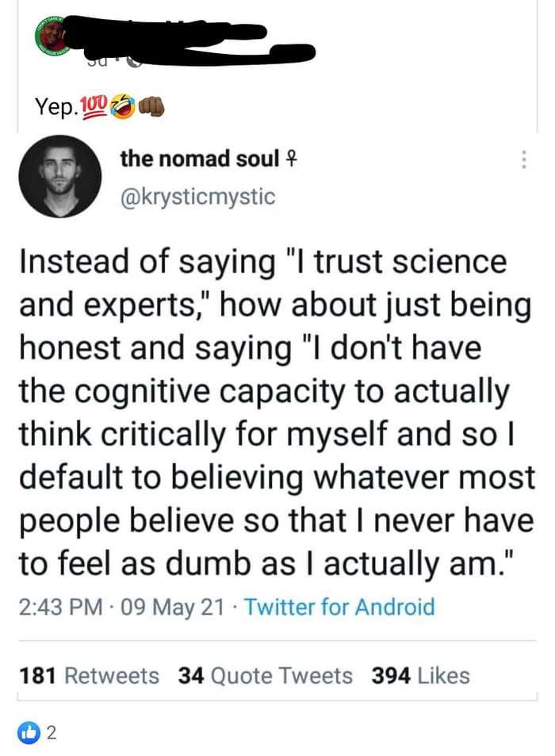Screen dimensions: 555x756
Task: Click the brown fist emoji
Action: point(151,106)
